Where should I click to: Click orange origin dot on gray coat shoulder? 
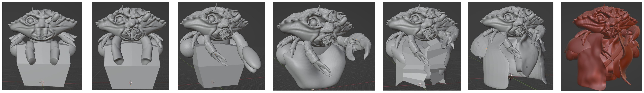(486, 48)
